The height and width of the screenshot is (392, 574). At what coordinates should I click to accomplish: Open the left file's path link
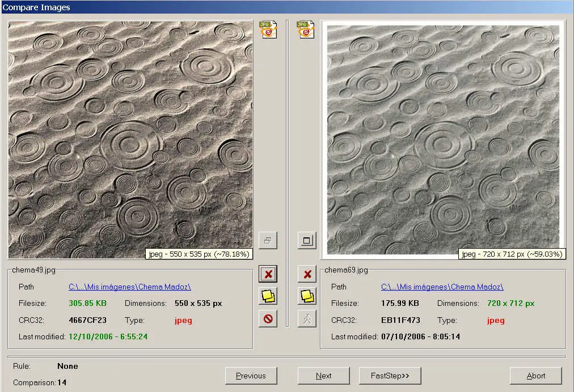[129, 287]
